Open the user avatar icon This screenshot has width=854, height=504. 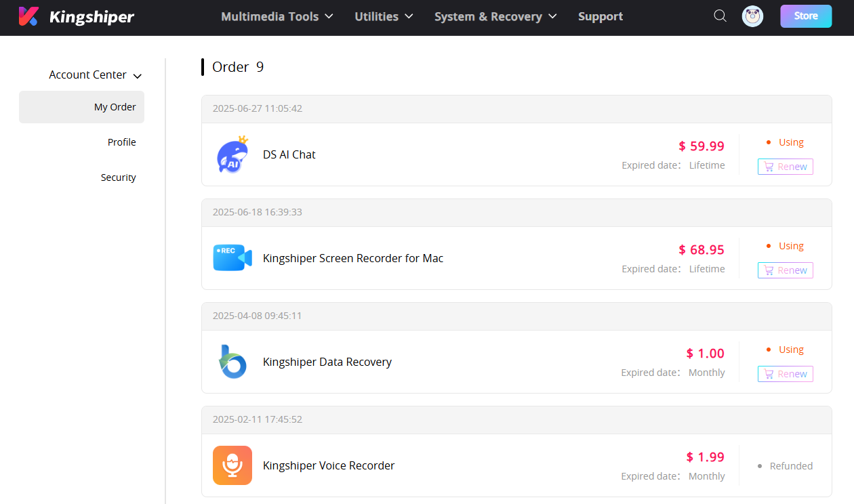tap(752, 16)
